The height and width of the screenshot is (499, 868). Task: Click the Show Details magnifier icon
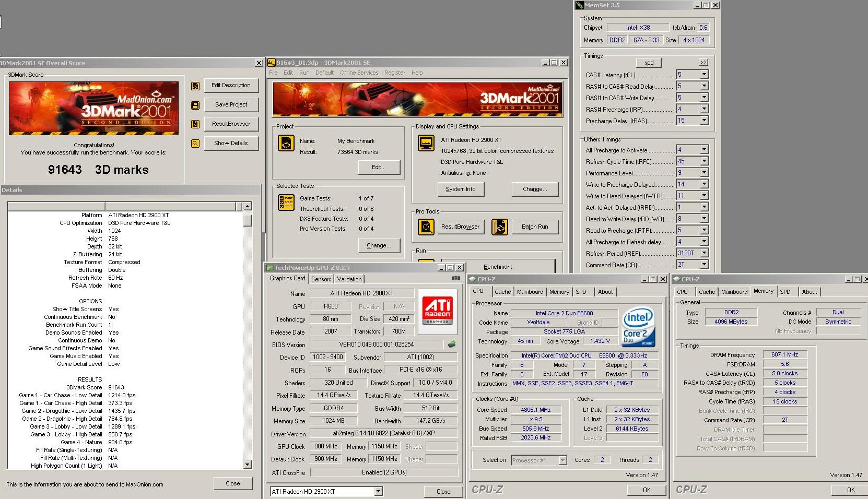pos(195,144)
